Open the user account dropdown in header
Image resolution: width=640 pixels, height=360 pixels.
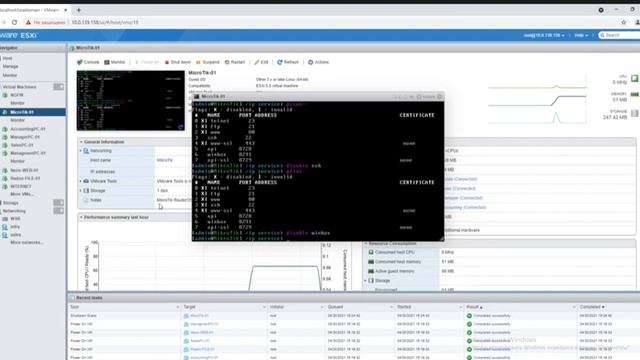pos(544,36)
